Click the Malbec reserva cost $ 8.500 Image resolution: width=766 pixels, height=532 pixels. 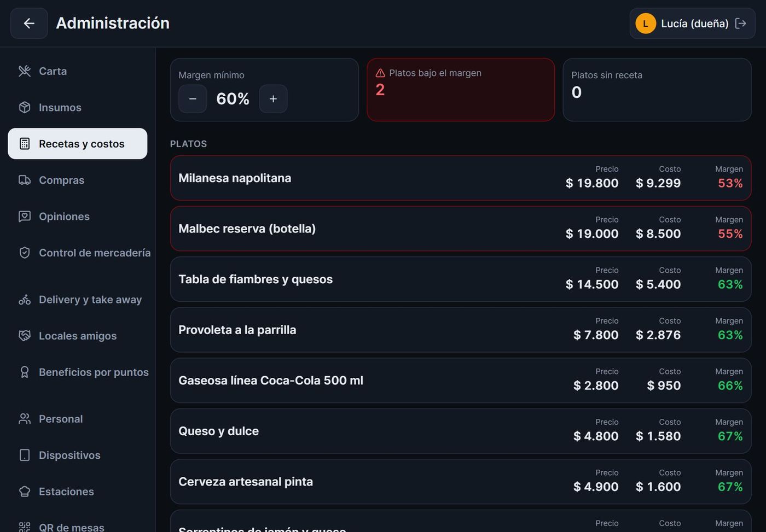pyautogui.click(x=658, y=234)
